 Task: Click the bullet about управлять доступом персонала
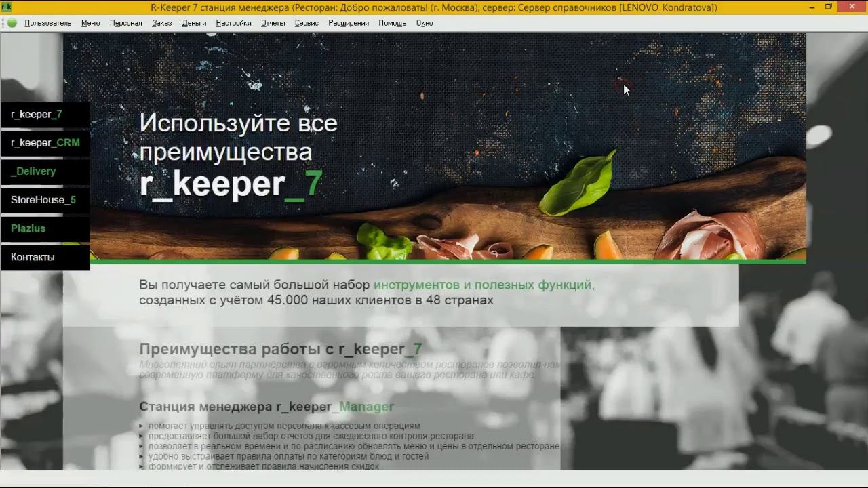pyautogui.click(x=284, y=426)
